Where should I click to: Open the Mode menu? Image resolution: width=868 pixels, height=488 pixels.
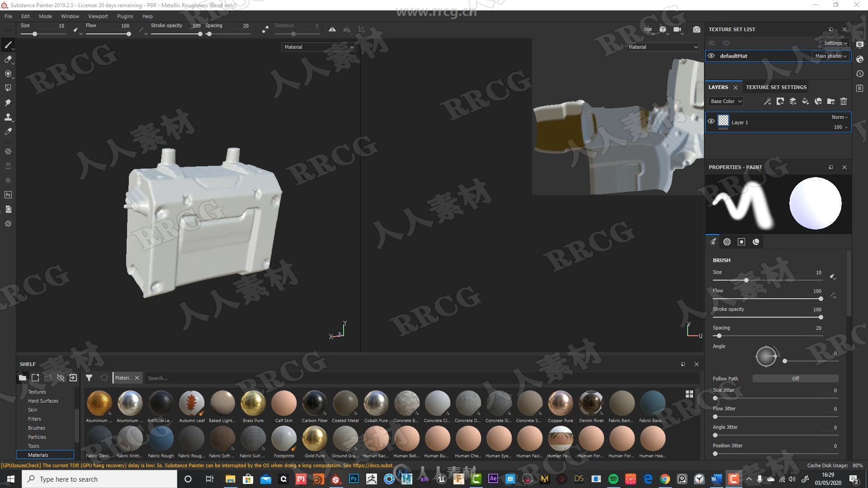[45, 16]
